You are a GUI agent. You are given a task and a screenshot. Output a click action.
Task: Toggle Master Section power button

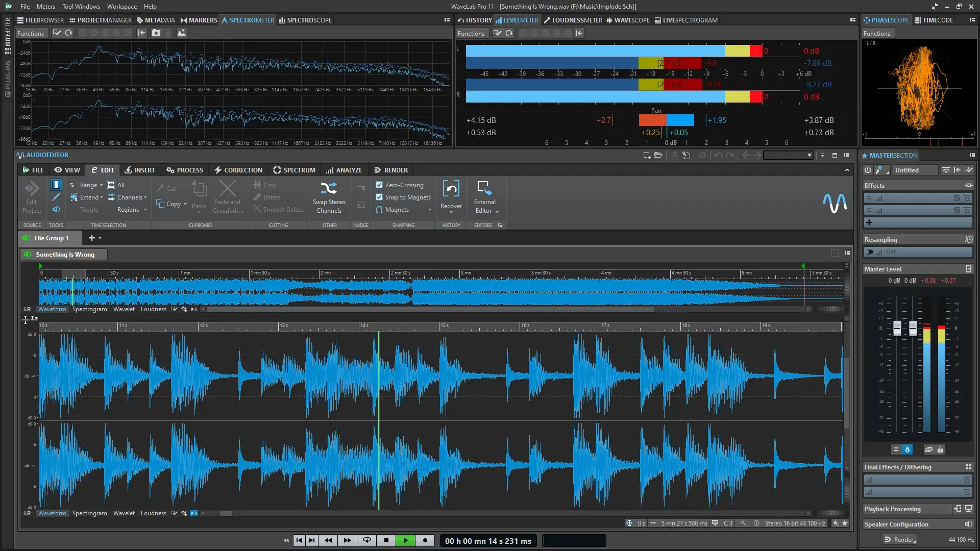tap(868, 170)
